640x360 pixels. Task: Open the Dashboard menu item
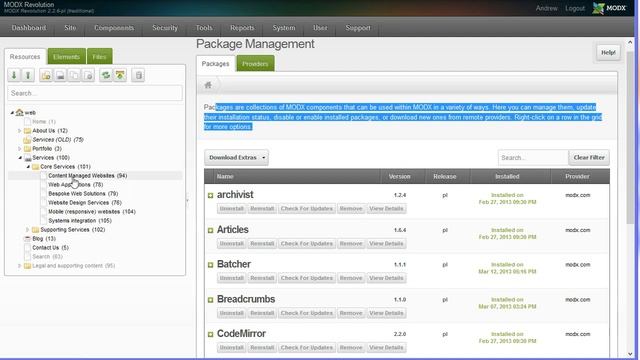29,28
